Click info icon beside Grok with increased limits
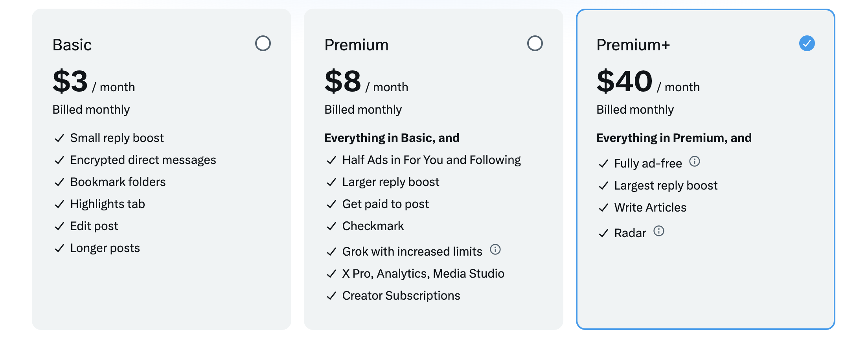The height and width of the screenshot is (339, 868). (495, 250)
